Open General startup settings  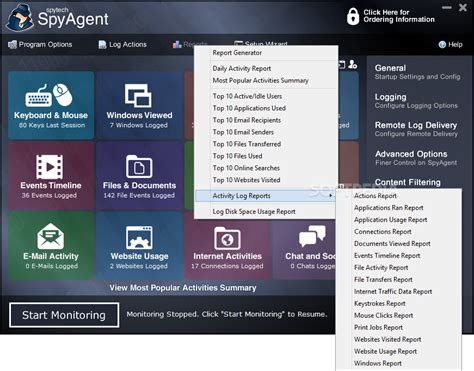click(417, 72)
